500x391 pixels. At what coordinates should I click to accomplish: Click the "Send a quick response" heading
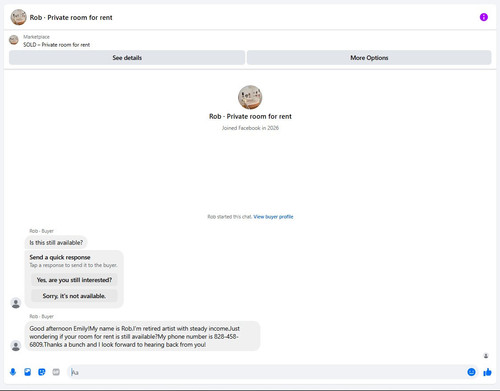[60, 257]
